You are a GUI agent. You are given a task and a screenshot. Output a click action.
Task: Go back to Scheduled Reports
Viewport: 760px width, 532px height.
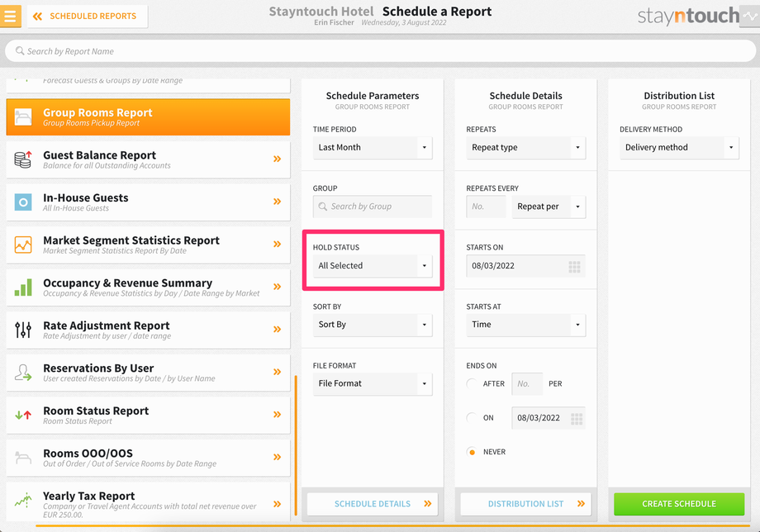point(88,17)
